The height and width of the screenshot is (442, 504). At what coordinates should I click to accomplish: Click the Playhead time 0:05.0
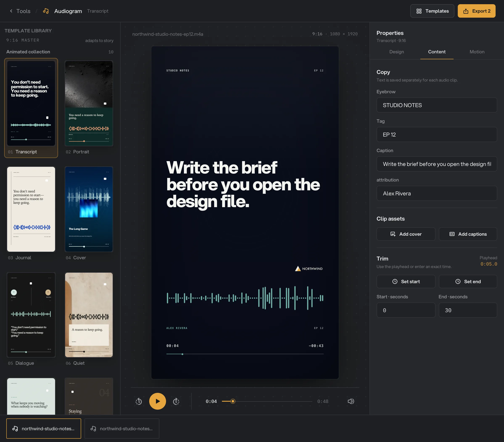(x=488, y=264)
